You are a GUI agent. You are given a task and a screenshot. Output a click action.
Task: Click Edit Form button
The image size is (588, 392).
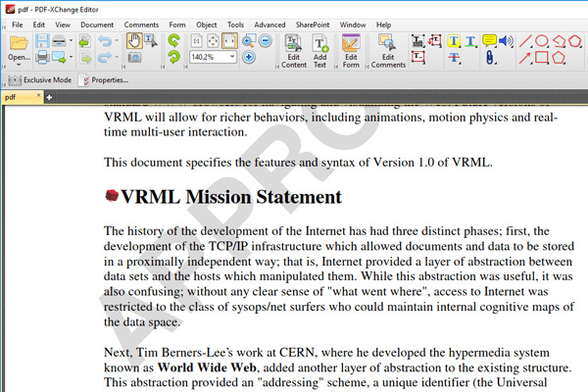pos(351,51)
